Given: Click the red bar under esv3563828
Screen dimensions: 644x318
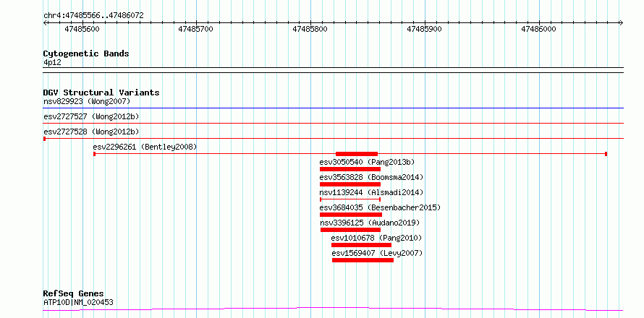Looking at the screenshot, I should (x=350, y=184).
